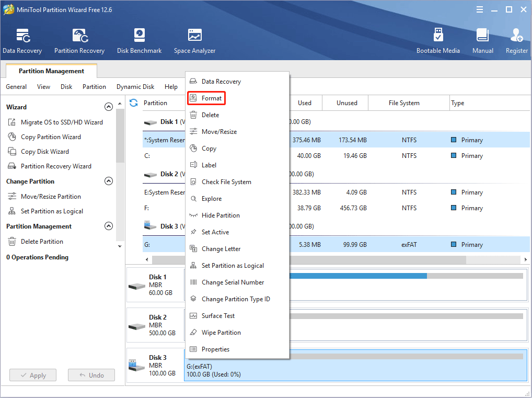
Task: Sort by the Used column header
Action: click(305, 103)
